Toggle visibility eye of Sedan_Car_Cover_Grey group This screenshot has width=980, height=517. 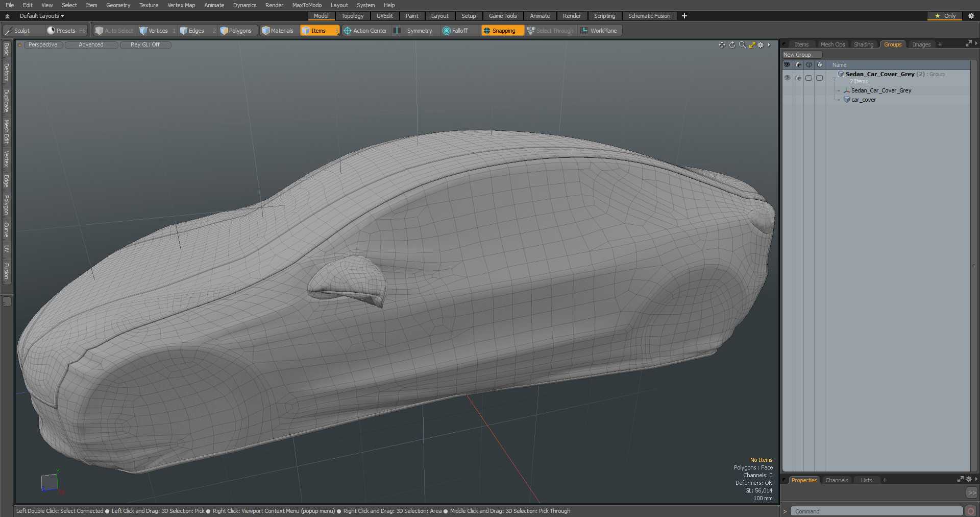pos(787,78)
